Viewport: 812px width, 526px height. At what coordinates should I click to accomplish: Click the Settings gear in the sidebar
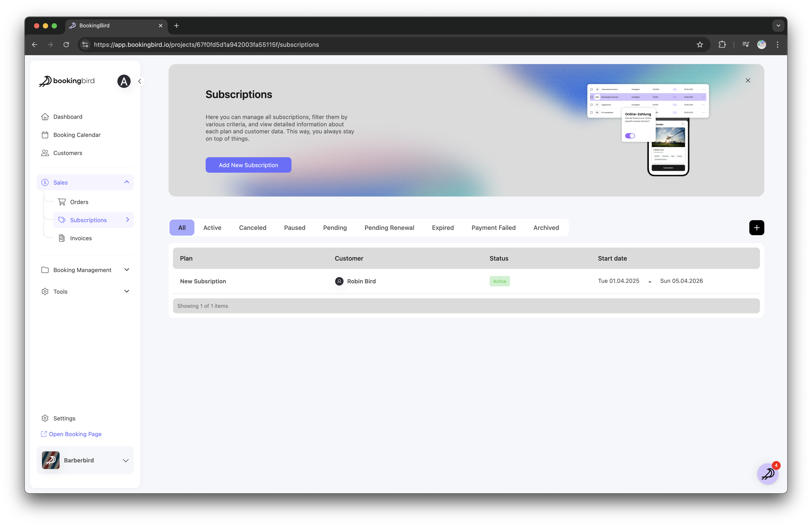pos(45,418)
